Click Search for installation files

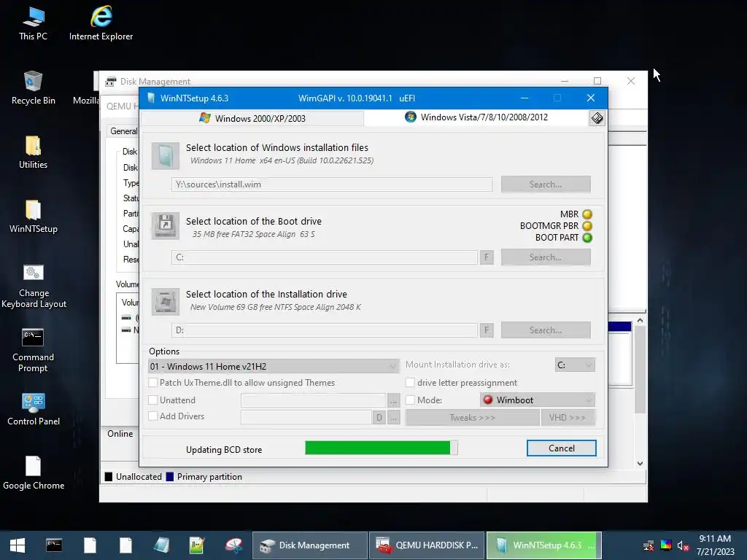point(546,184)
